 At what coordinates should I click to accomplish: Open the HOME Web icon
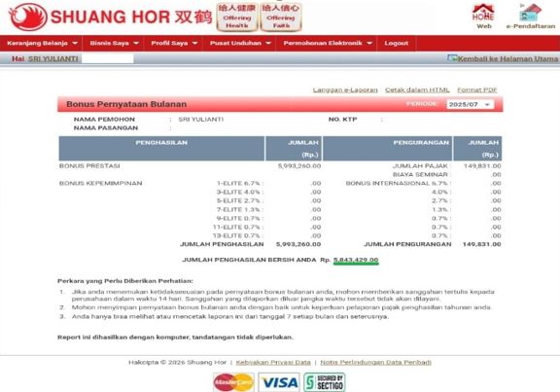pos(483,17)
